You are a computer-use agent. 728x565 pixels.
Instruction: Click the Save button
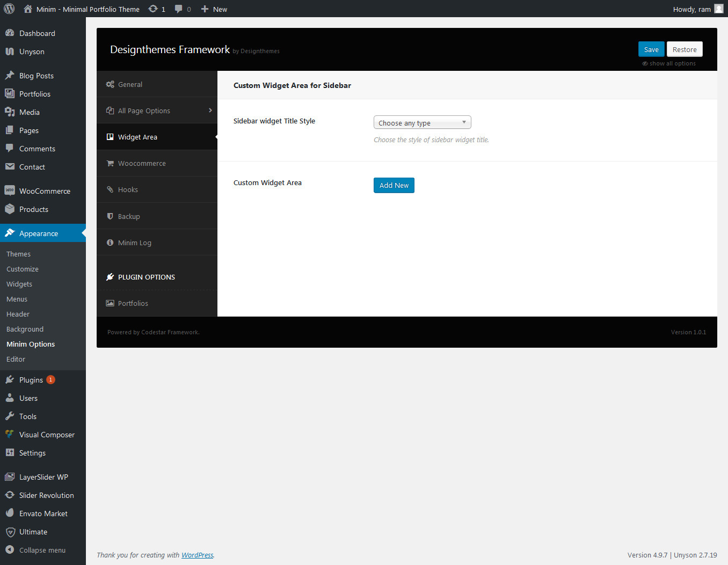[x=651, y=49]
